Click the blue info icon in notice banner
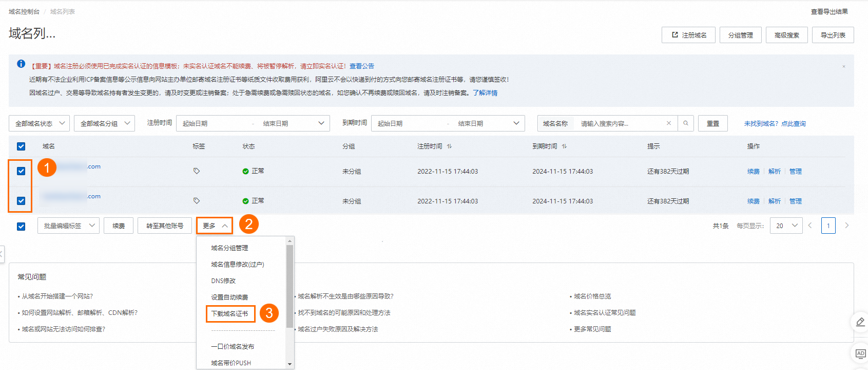Viewport: 868px width, 374px height. click(21, 64)
